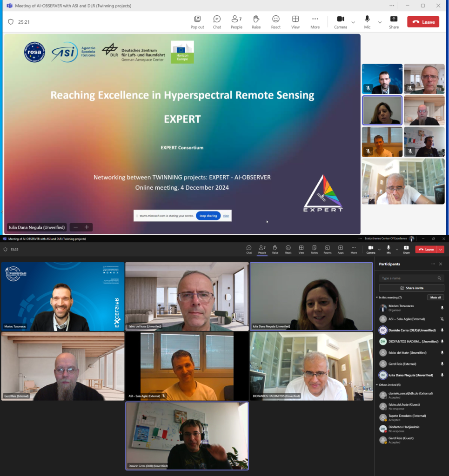449x476 pixels.
Task: Open the Apps icon in the meeting toolbar
Action: tap(341, 248)
